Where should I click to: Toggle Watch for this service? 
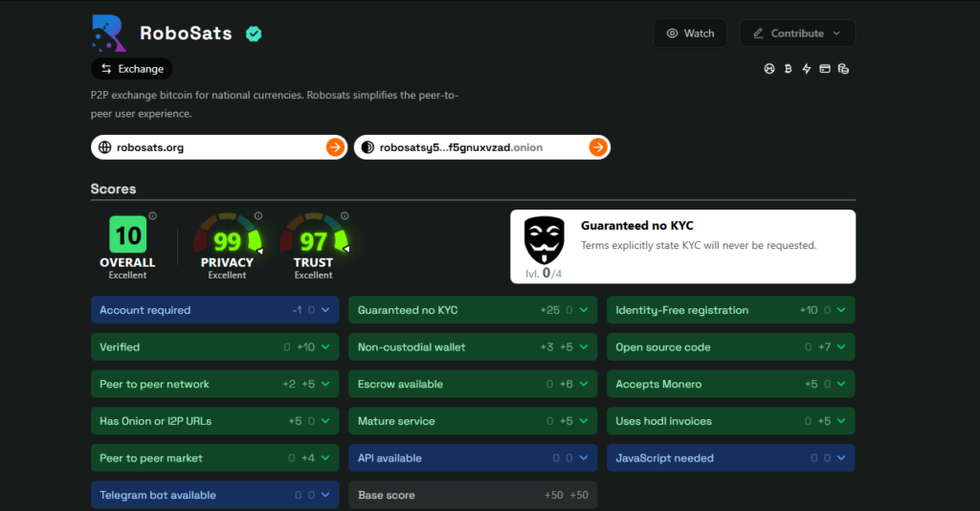(x=690, y=33)
